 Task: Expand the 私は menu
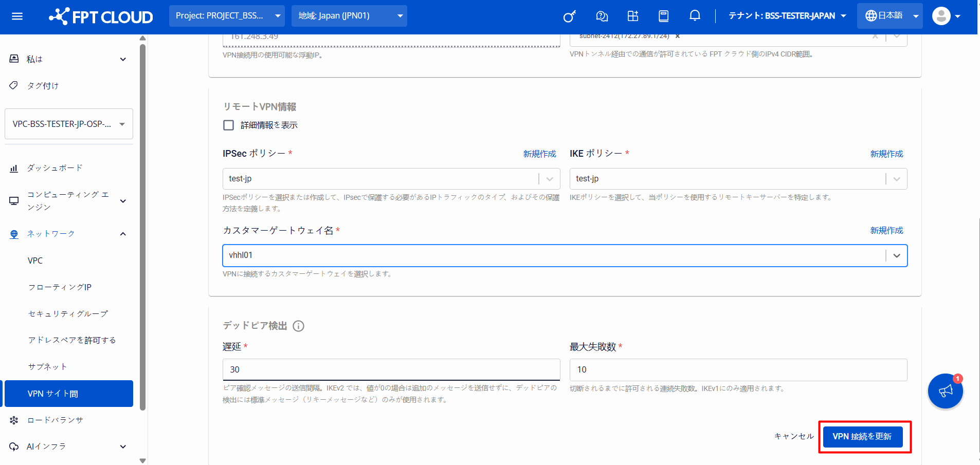pos(123,59)
